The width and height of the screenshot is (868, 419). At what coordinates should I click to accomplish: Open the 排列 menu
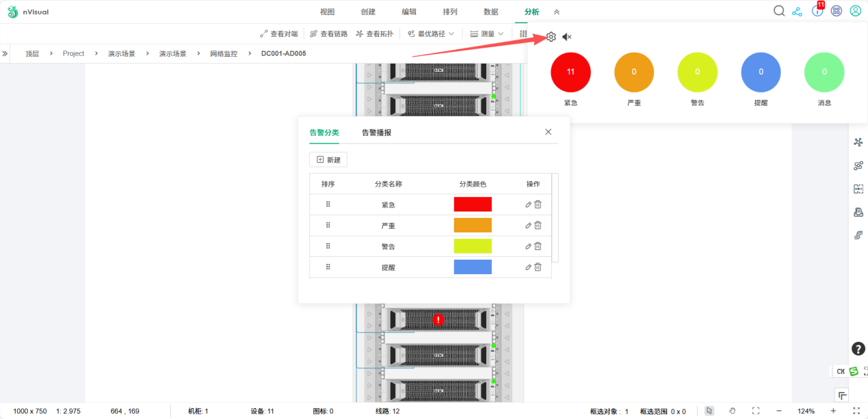coord(450,12)
